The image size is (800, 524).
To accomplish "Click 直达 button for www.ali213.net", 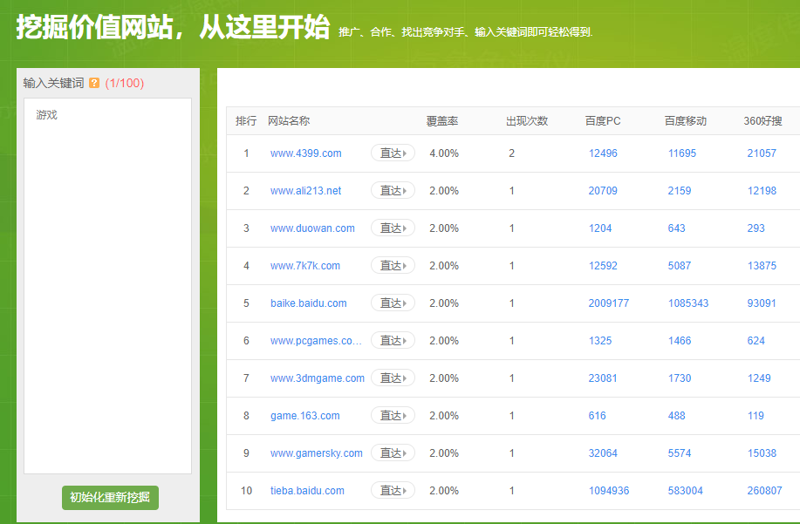I will click(393, 191).
